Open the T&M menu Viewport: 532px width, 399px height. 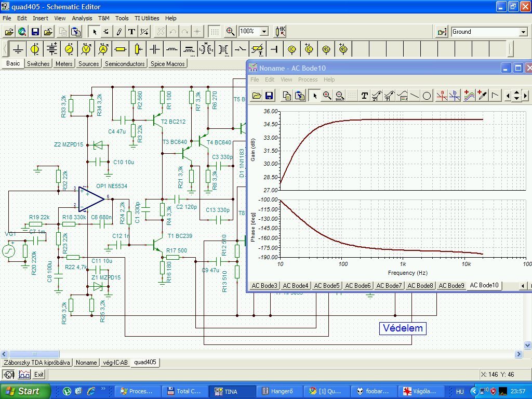(x=104, y=18)
